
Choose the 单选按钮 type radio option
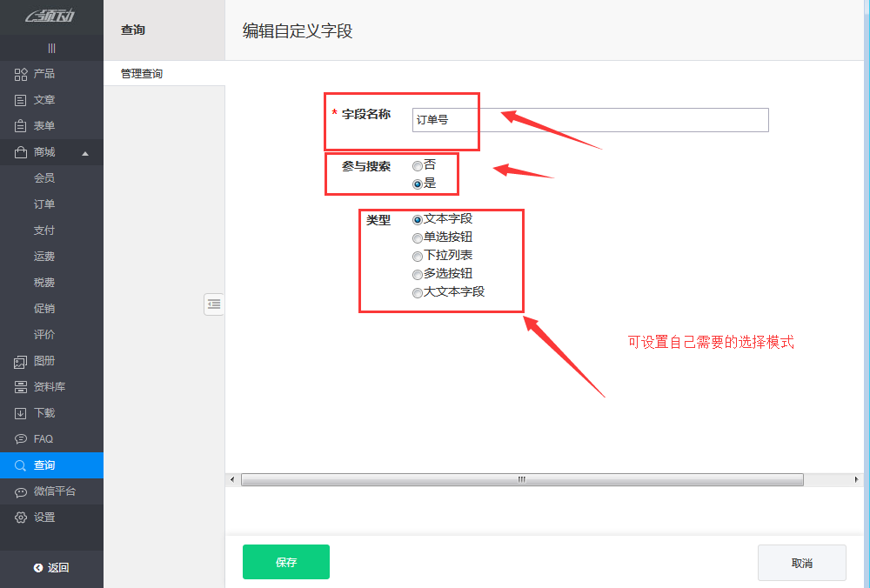418,237
